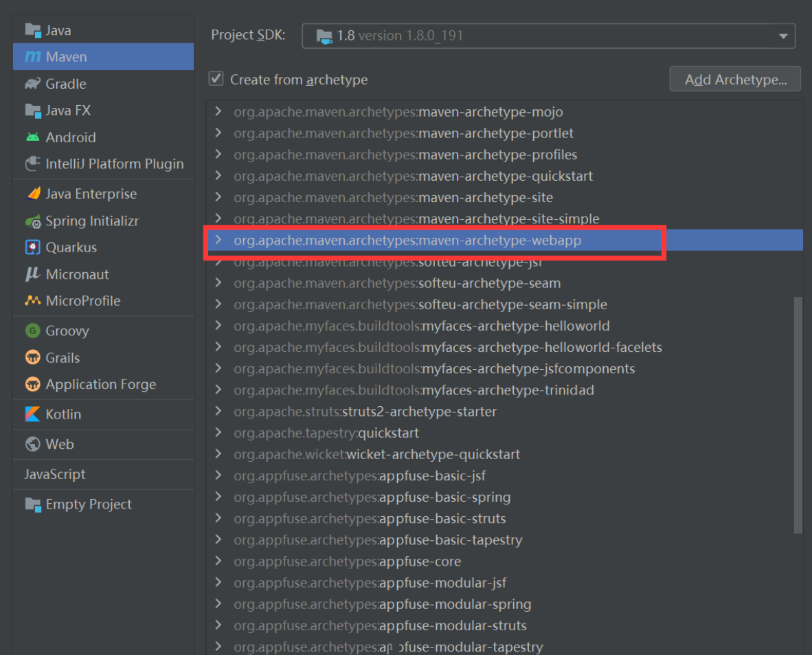Select maven-archetype-profiles row
The height and width of the screenshot is (655, 812).
(505, 155)
